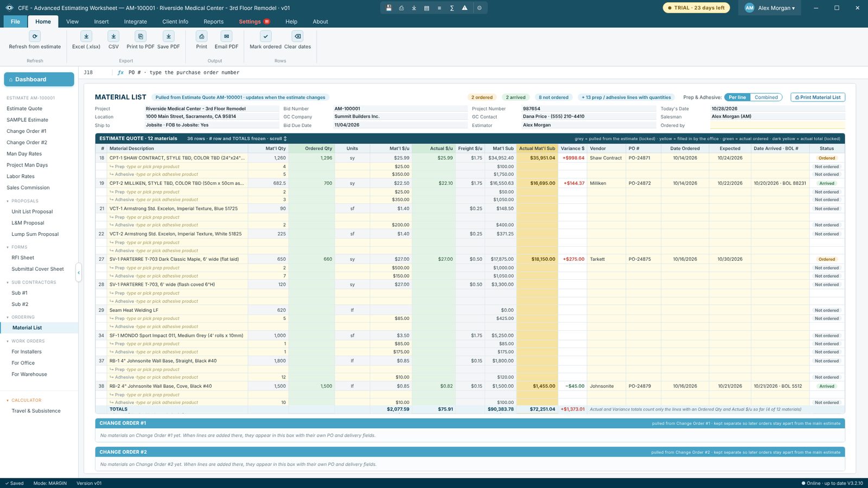This screenshot has height=488, width=868.
Task: Click the Email PDF icon
Action: (x=226, y=36)
